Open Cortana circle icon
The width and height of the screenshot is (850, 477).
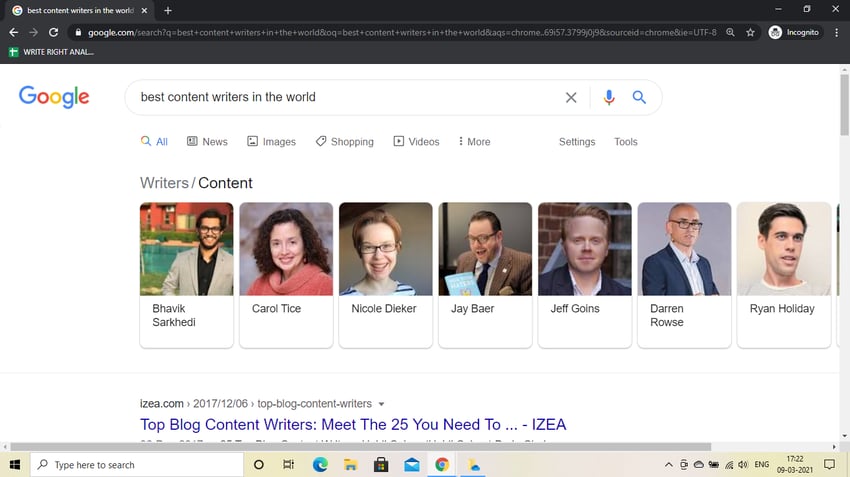click(259, 465)
